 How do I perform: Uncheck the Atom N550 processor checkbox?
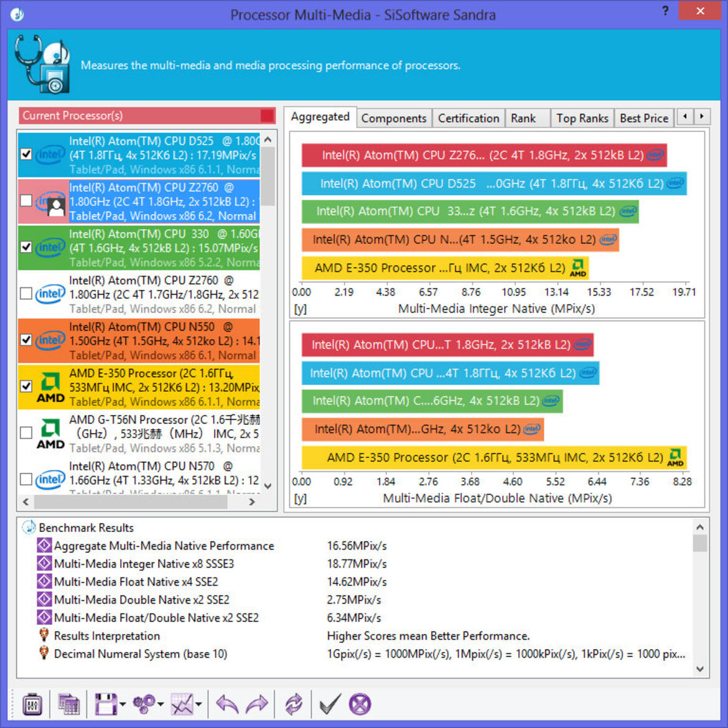(x=27, y=340)
